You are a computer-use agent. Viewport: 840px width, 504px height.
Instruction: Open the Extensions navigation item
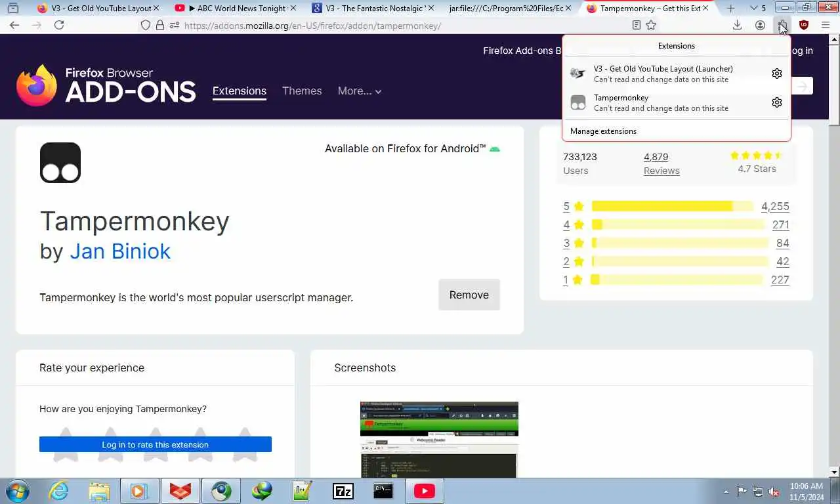point(240,91)
